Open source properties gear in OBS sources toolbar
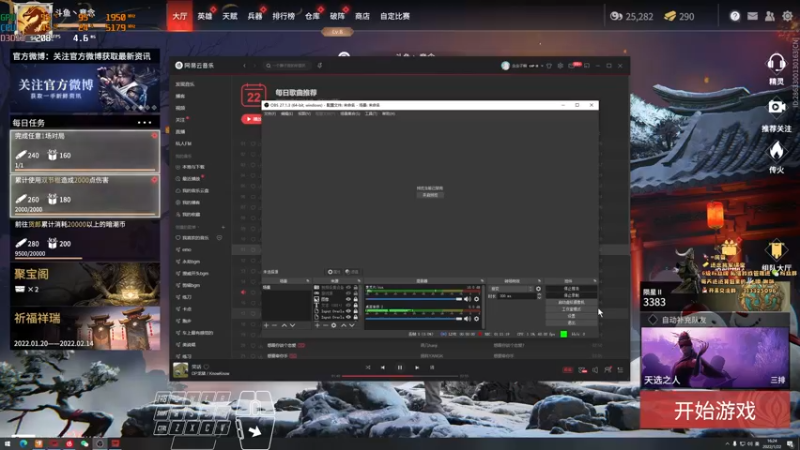800x450 pixels. (x=334, y=325)
